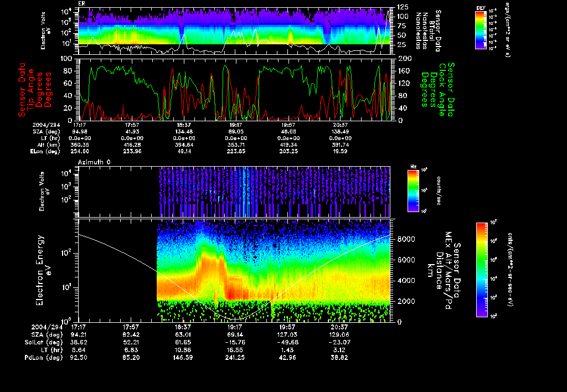Select the PdLon value 38.82

pyautogui.click(x=339, y=357)
